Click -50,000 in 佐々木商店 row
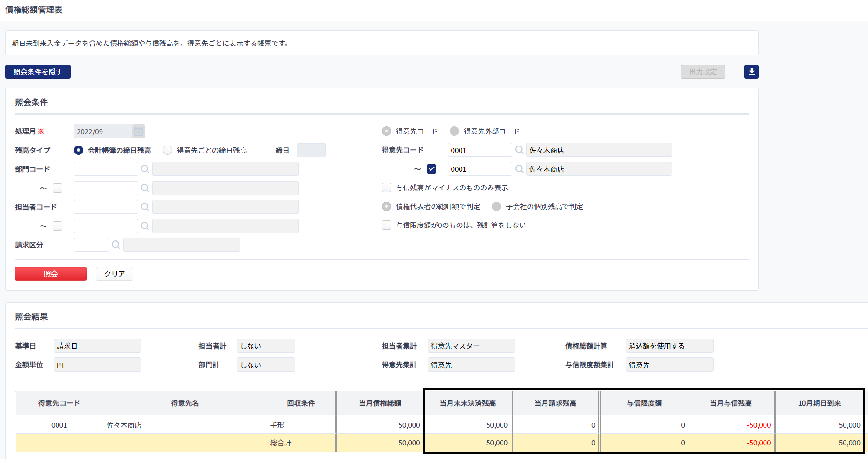The height and width of the screenshot is (459, 868). pos(731,425)
